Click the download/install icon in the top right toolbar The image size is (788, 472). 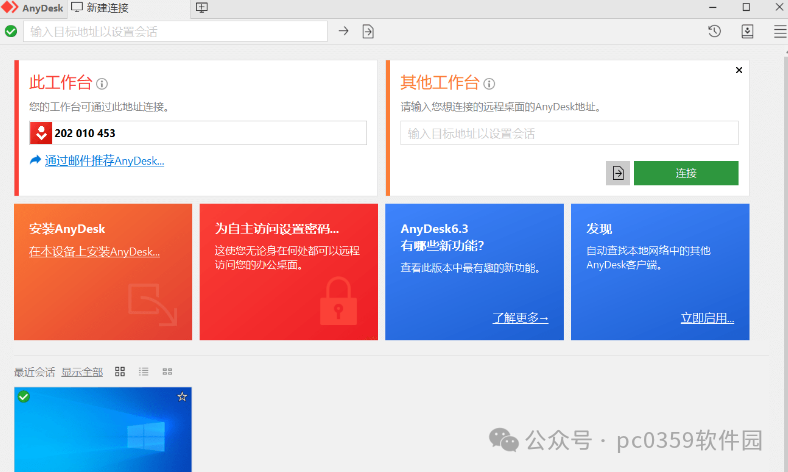(x=747, y=31)
